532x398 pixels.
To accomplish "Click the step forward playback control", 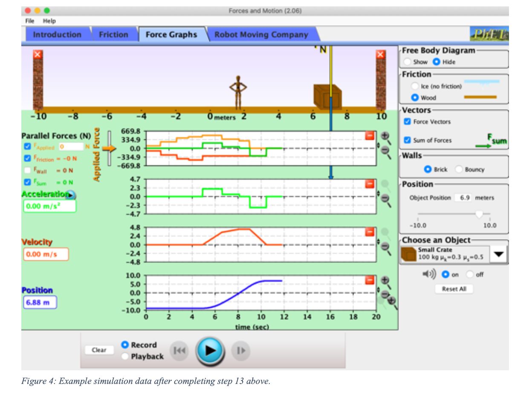I will pyautogui.click(x=240, y=351).
